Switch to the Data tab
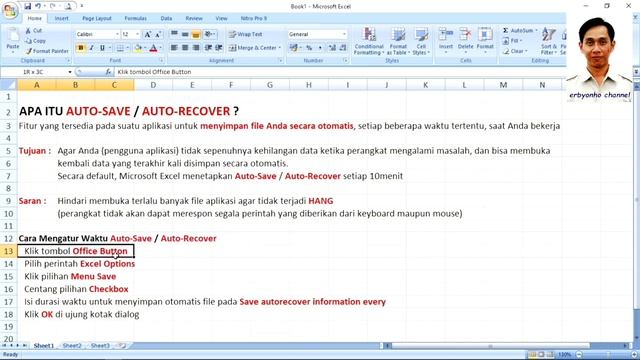The height and width of the screenshot is (360, 640). pos(166,18)
